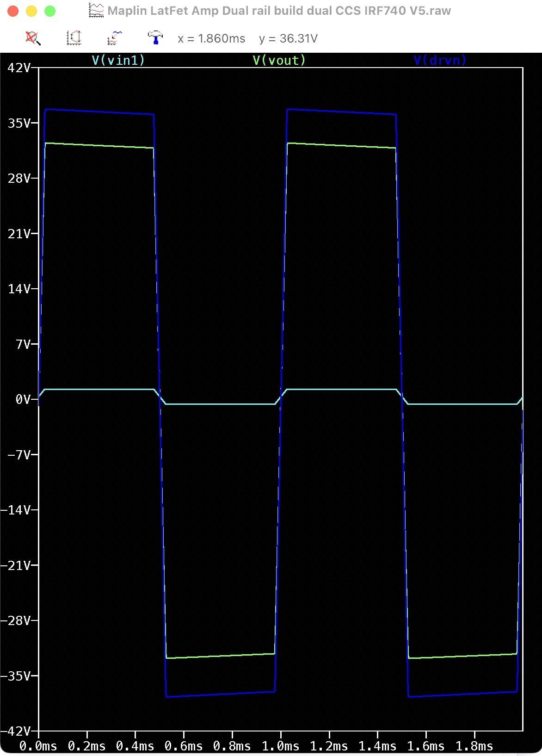542x756 pixels.
Task: Click the 0V vertical axis label
Action: tap(23, 399)
